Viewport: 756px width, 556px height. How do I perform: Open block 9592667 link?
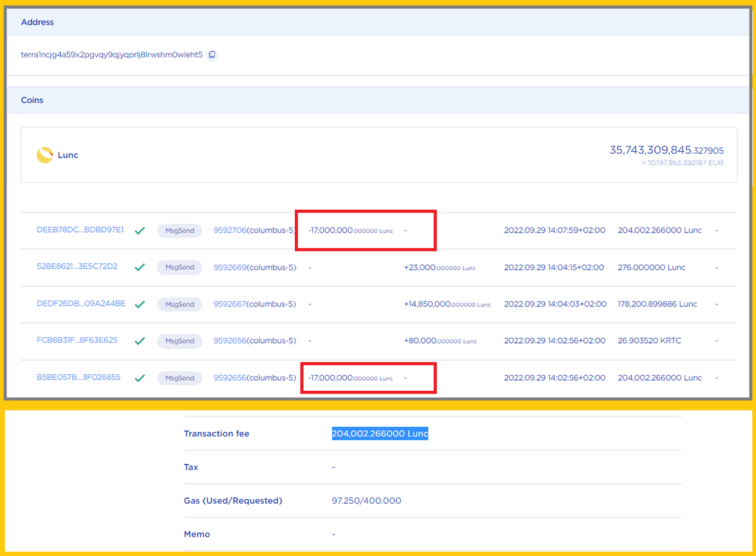tap(230, 304)
